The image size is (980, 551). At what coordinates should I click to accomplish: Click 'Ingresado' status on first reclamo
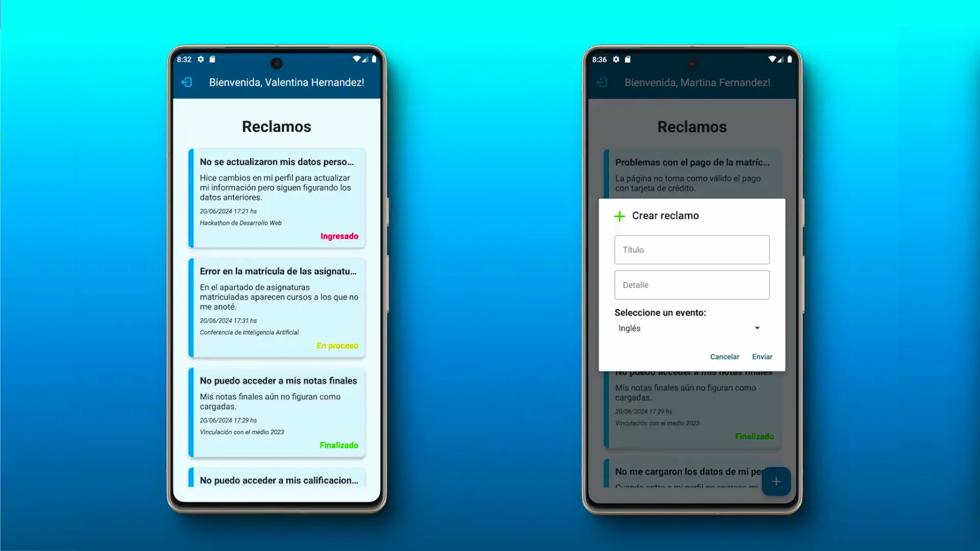pyautogui.click(x=338, y=236)
